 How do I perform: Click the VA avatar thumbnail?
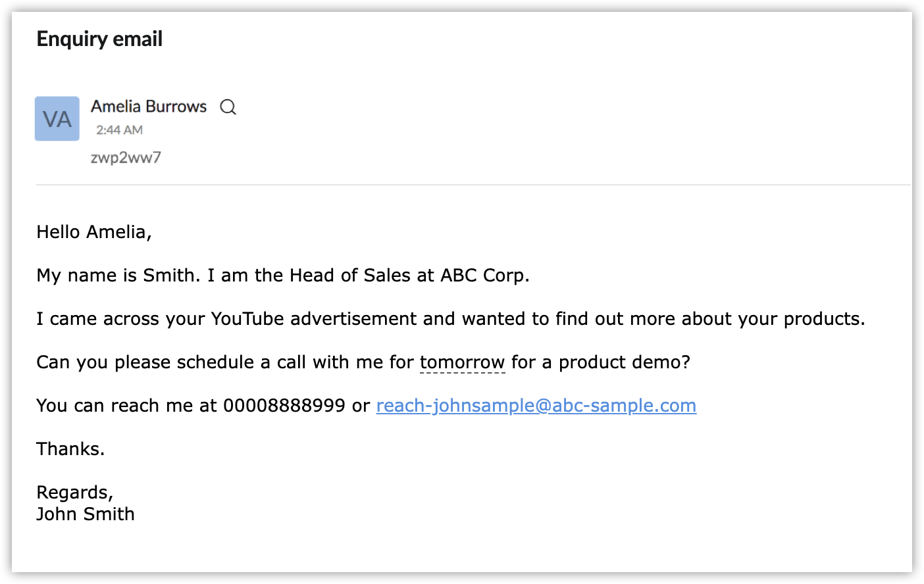coord(57,119)
